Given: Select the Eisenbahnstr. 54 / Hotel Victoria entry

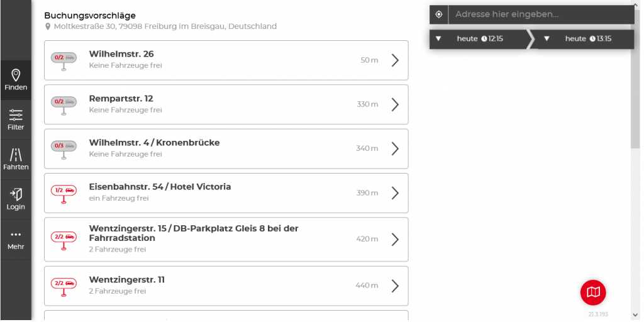Looking at the screenshot, I should [x=226, y=193].
